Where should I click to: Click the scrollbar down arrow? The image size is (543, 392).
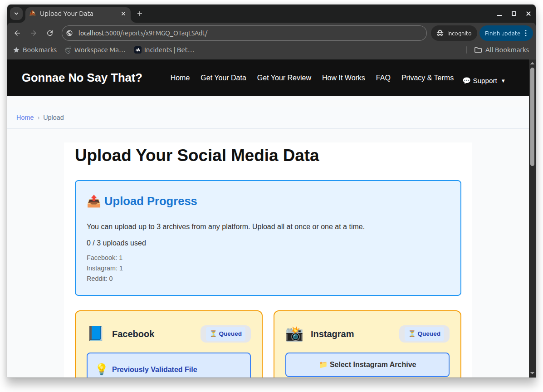tap(532, 374)
